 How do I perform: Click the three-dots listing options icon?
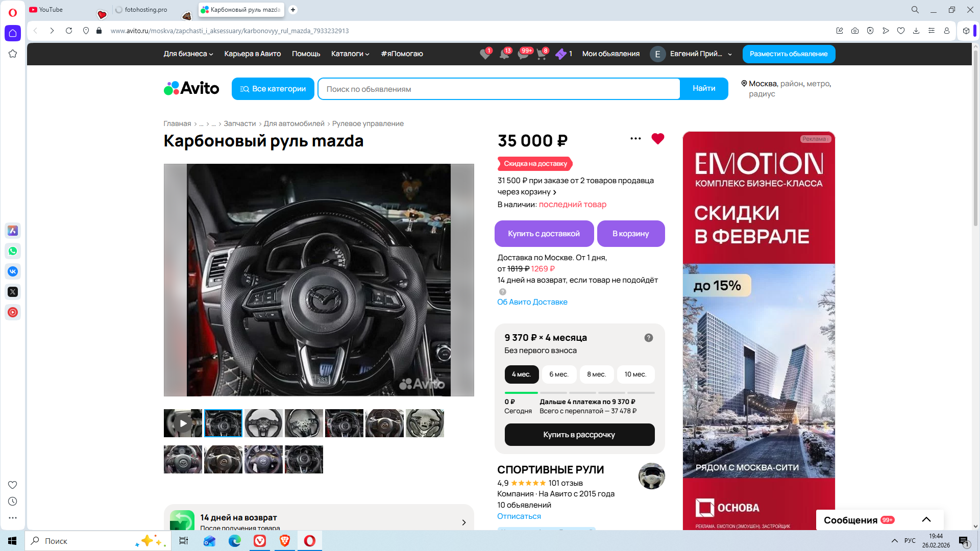pyautogui.click(x=635, y=139)
